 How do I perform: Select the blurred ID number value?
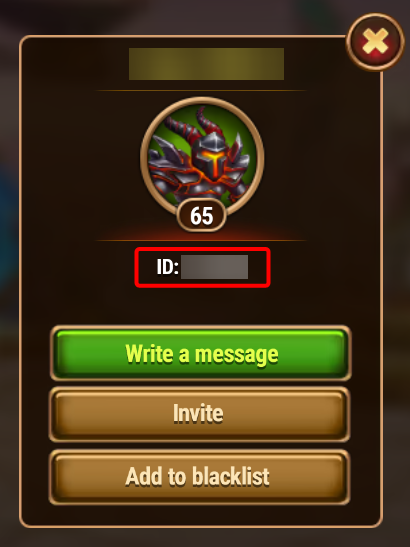click(214, 267)
